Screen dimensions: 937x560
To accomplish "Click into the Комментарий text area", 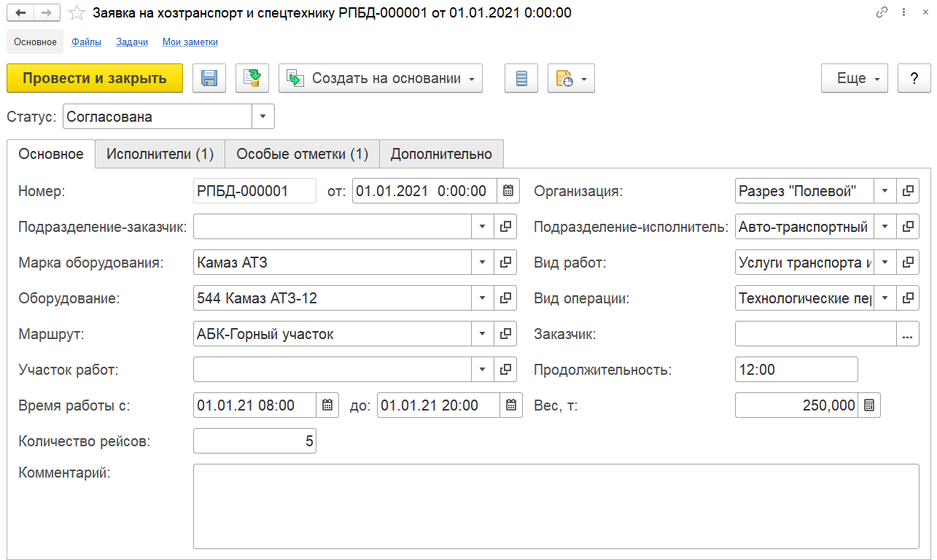I will pyautogui.click(x=556, y=506).
